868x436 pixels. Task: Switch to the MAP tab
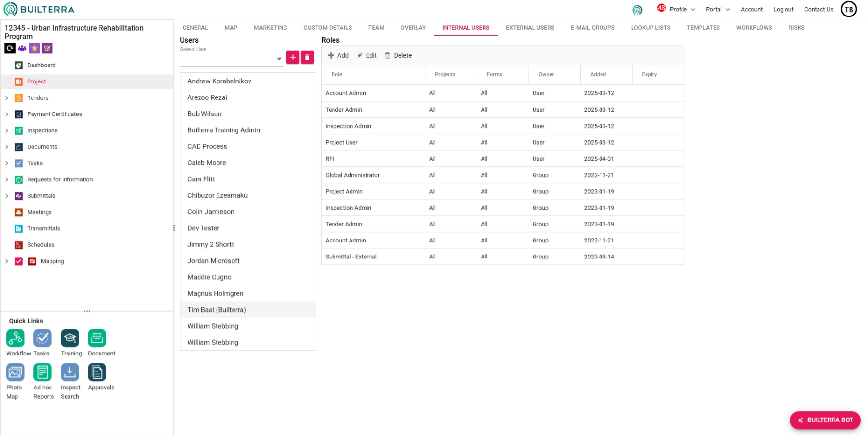click(x=231, y=28)
